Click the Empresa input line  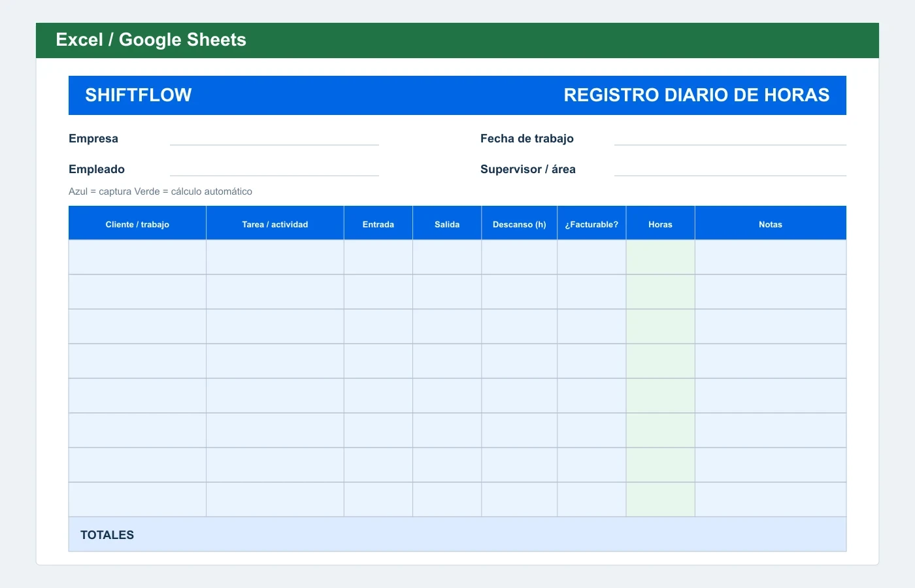pos(274,139)
